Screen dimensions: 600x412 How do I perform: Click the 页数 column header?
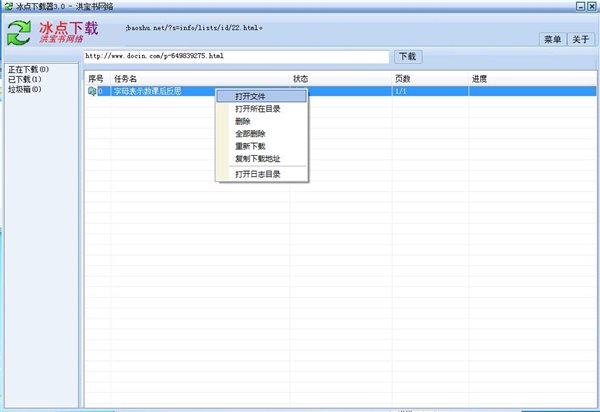pos(430,79)
